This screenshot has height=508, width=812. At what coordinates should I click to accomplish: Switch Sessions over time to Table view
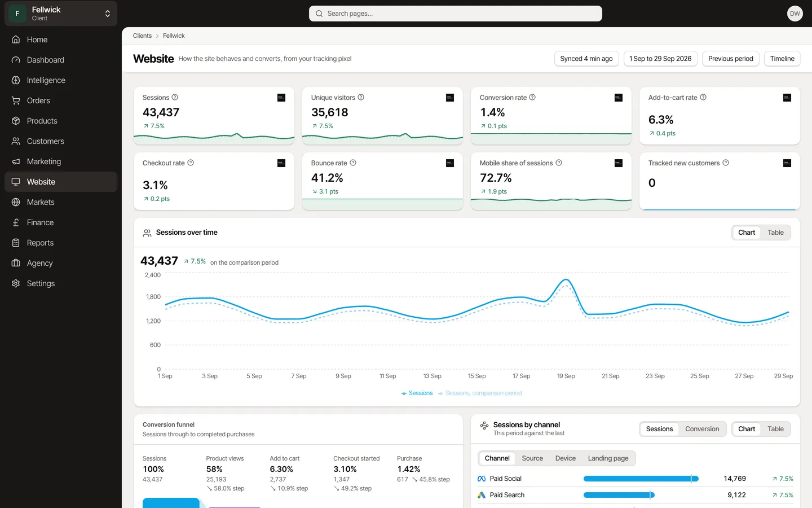[x=775, y=233]
